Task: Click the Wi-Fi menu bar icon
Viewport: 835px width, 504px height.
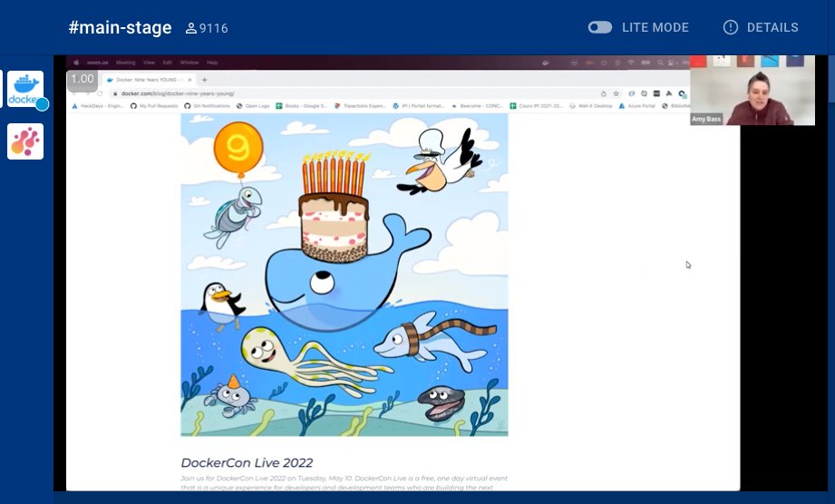Action: click(631, 63)
